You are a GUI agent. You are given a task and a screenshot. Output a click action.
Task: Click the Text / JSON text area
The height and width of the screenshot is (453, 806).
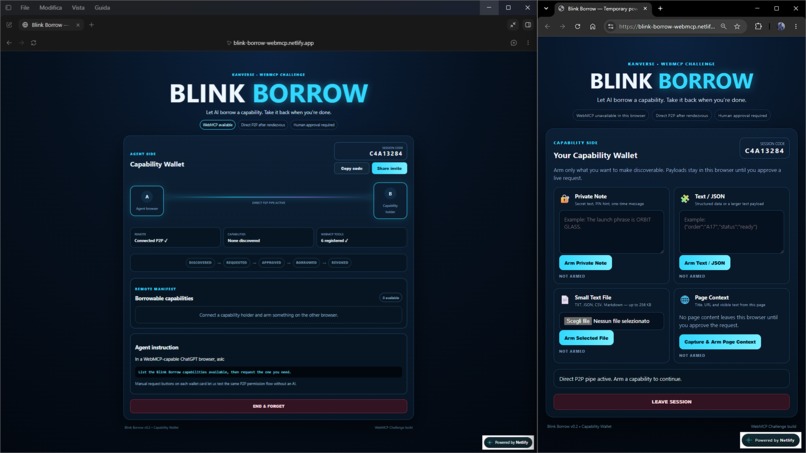coord(731,231)
